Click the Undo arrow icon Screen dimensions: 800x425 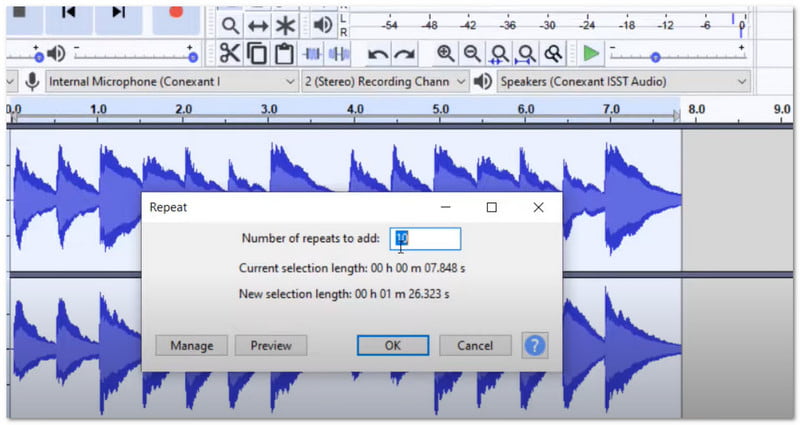tap(377, 54)
